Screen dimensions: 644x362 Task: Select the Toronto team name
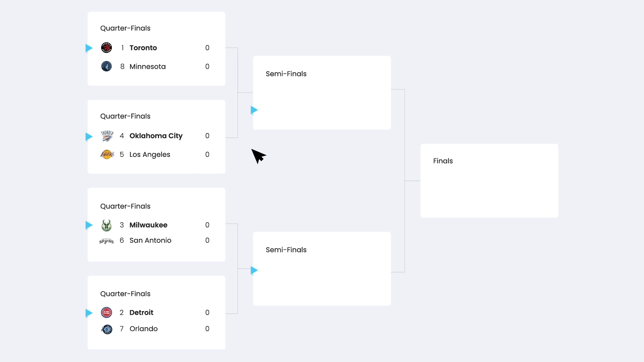143,48
